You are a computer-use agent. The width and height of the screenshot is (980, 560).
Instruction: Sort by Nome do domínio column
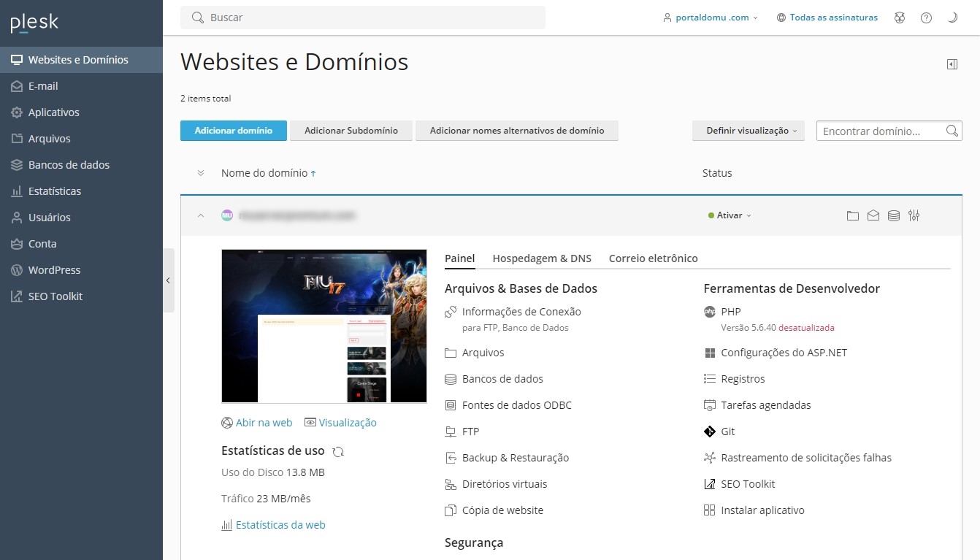click(x=269, y=173)
